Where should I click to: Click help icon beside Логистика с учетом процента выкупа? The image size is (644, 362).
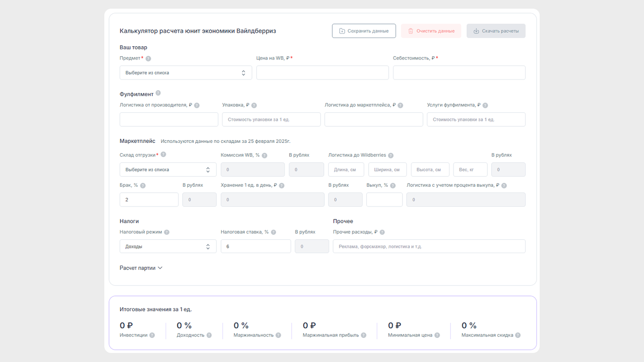click(504, 185)
